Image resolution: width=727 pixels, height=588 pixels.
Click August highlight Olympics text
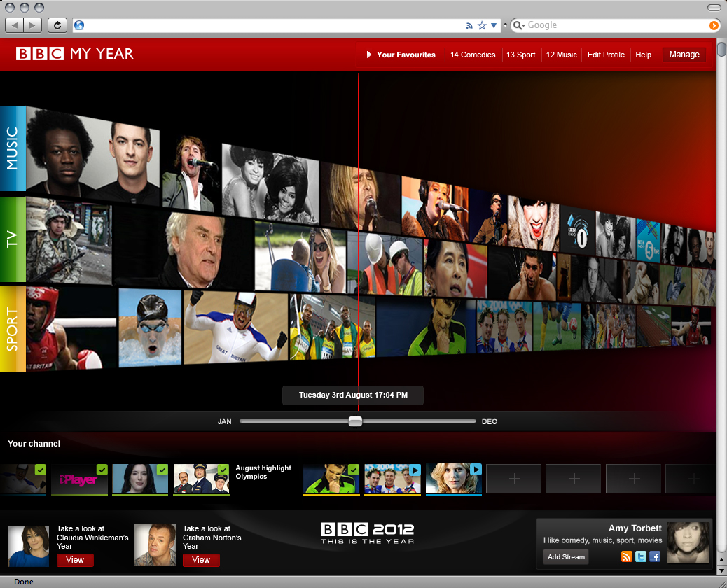point(263,472)
